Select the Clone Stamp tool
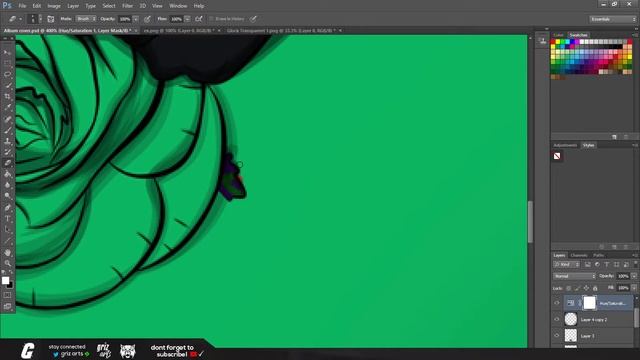The width and height of the screenshot is (640, 360). 7,141
